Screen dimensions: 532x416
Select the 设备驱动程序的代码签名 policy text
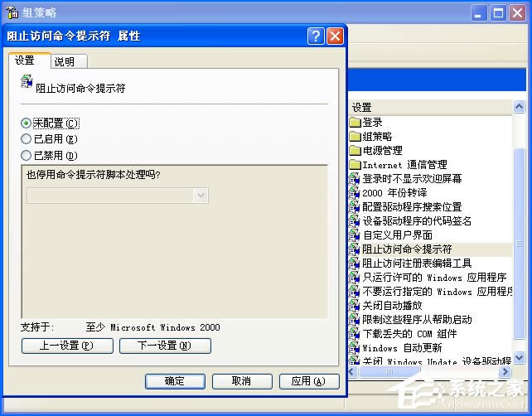click(417, 221)
